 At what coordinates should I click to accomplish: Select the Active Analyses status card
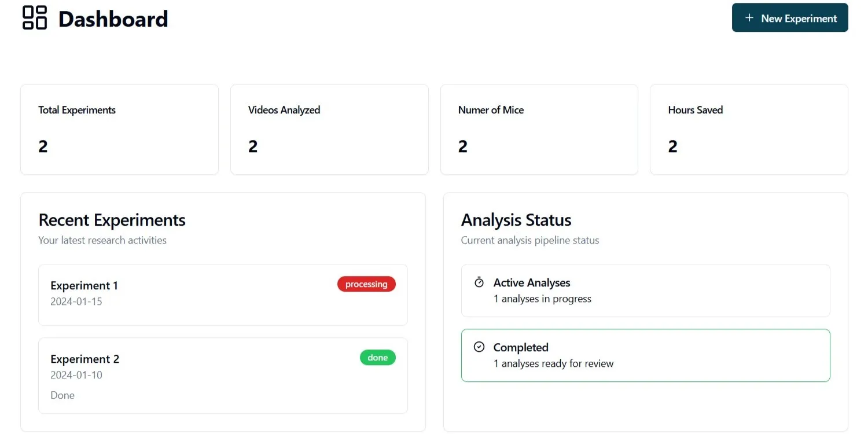(x=645, y=290)
